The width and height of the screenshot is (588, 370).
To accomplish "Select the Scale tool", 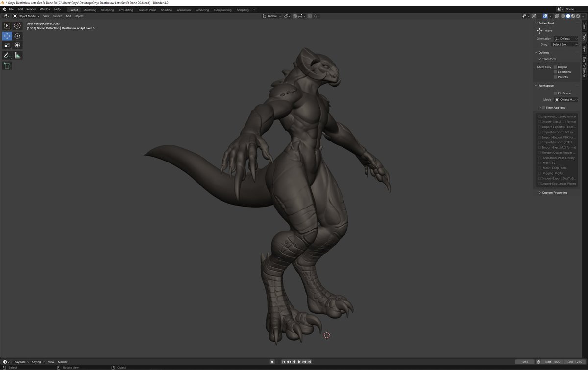I will coord(7,45).
